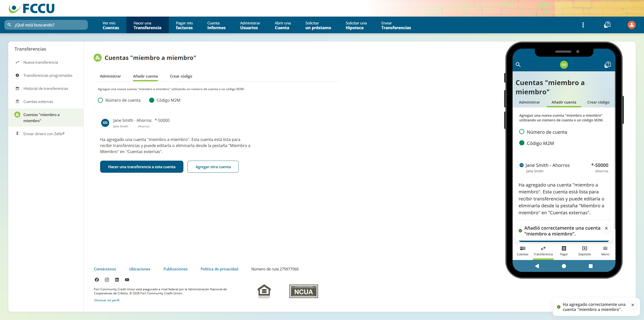Image resolution: width=644 pixels, height=320 pixels.
Task: Tap the search icon in the phone preview
Action: click(518, 64)
